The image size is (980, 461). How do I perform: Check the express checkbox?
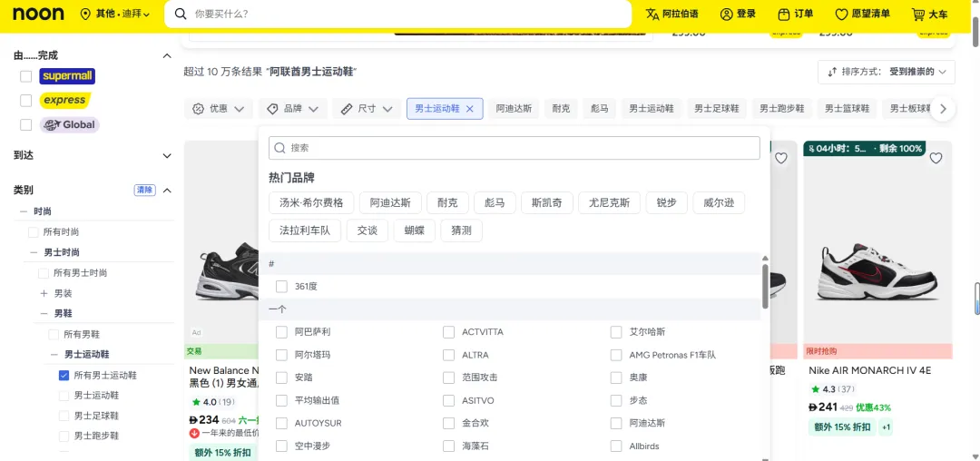tap(25, 100)
